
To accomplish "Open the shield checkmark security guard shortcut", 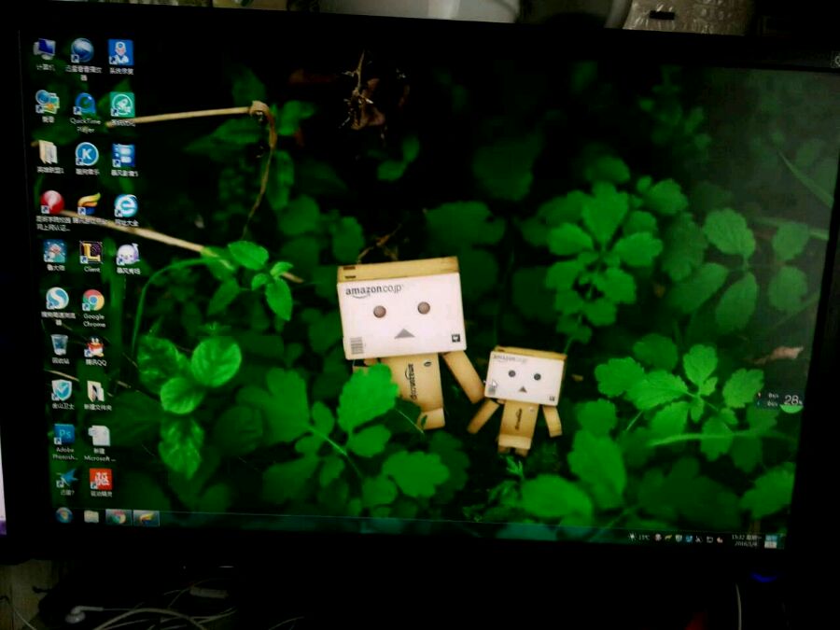I will 62,394.
